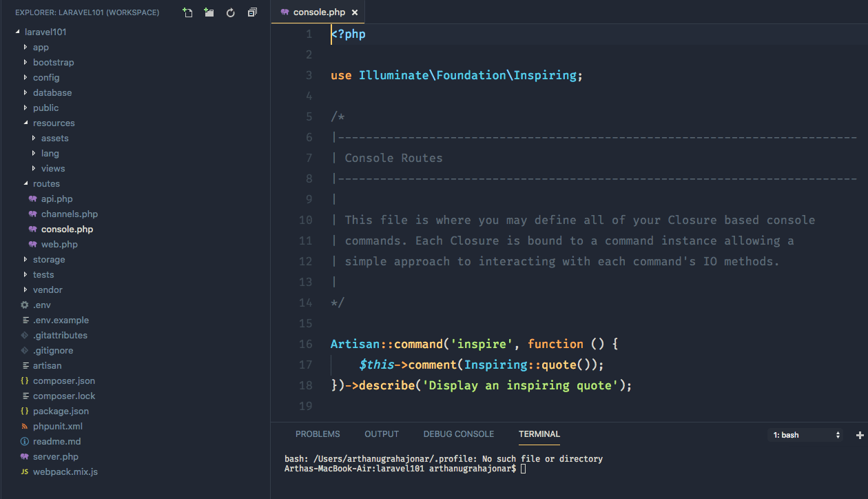Open the Output panel tab
The image size is (868, 499).
(382, 434)
